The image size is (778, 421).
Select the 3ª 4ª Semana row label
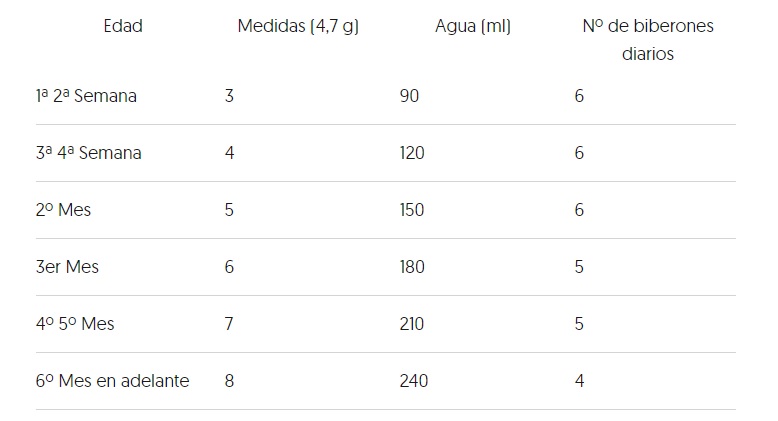click(89, 153)
